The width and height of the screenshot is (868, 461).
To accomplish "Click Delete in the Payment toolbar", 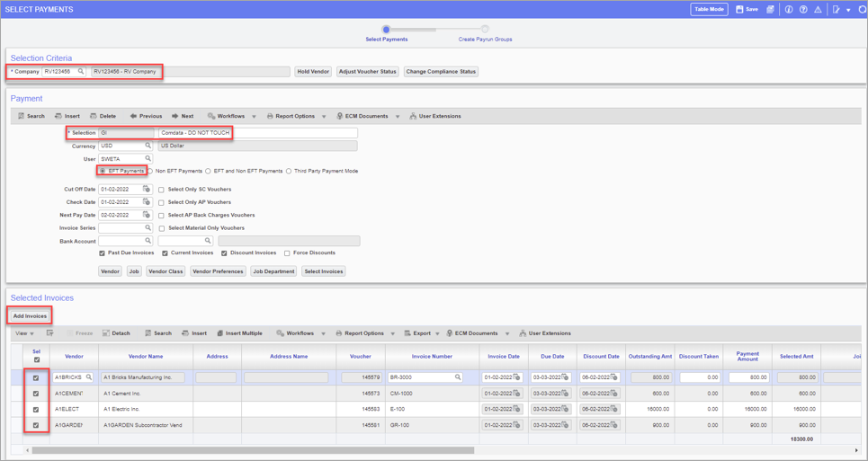I will pos(103,116).
